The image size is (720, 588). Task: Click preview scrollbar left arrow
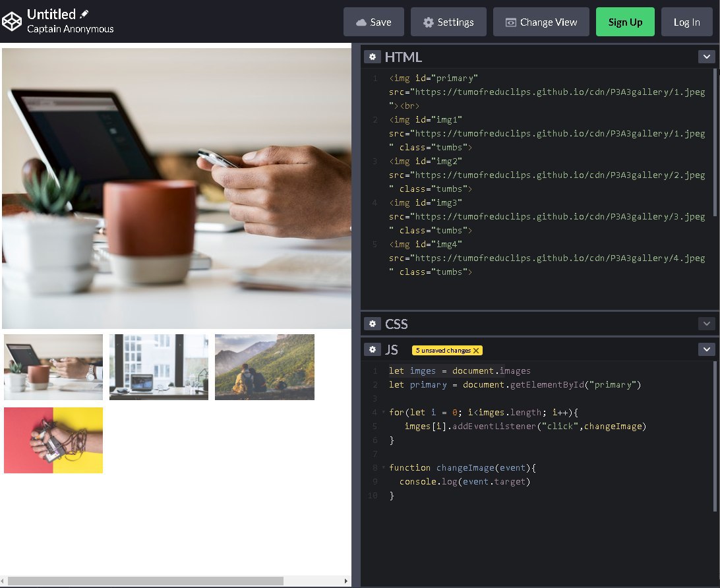pyautogui.click(x=3, y=581)
